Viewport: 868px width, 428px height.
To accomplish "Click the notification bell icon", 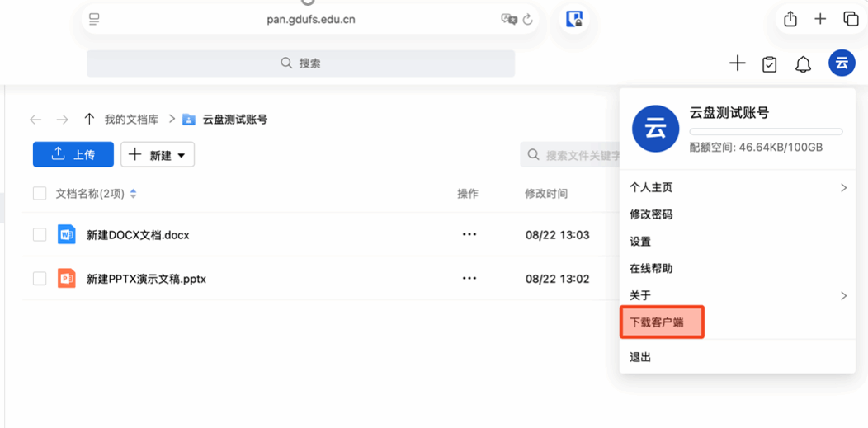I will click(x=803, y=64).
